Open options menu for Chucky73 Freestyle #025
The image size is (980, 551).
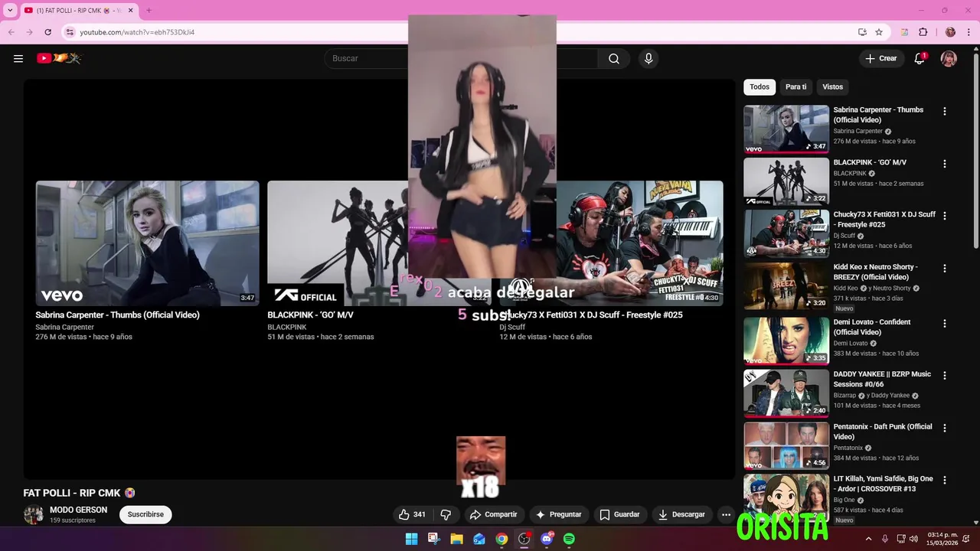944,216
